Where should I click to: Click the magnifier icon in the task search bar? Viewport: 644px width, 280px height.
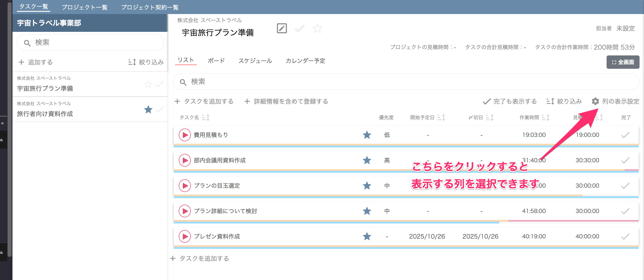coord(183,82)
